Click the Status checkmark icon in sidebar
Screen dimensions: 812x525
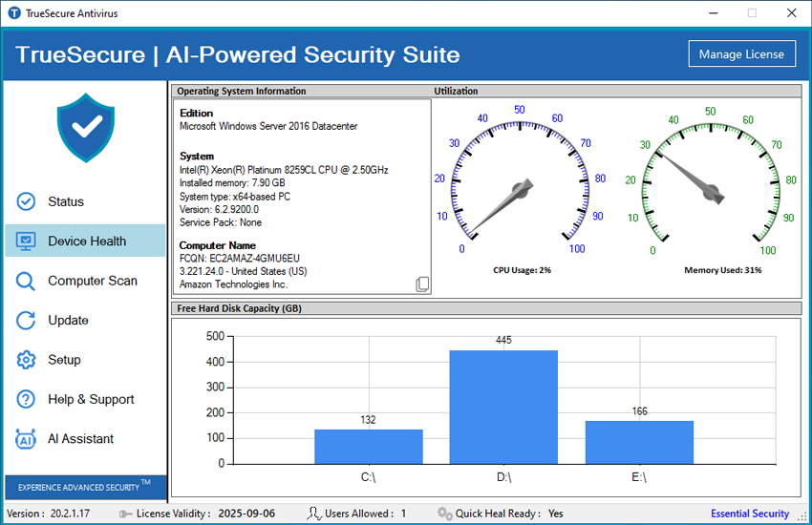click(x=26, y=201)
